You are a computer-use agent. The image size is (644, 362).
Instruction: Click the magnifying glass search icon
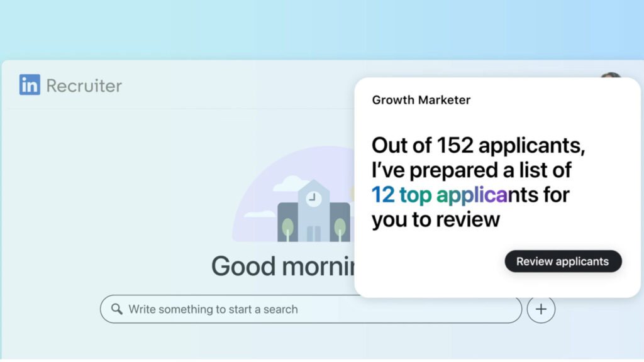(x=117, y=309)
